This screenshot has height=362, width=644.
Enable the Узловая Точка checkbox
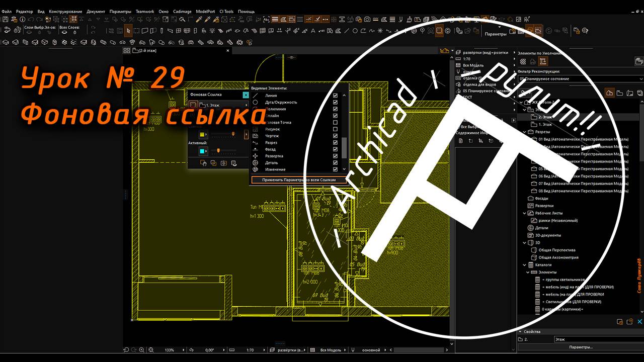[x=335, y=122]
